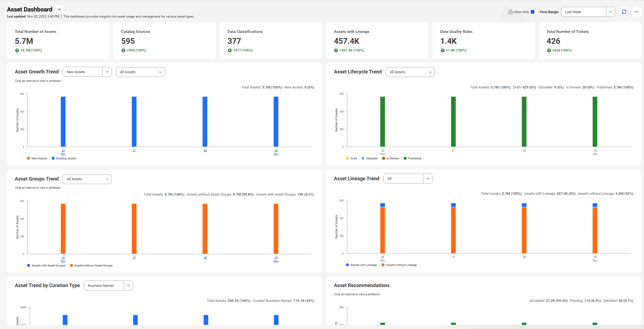Click the green 27 bar in Lifecycle Trend
Viewport: 644px width, 329px height.
tap(453, 122)
